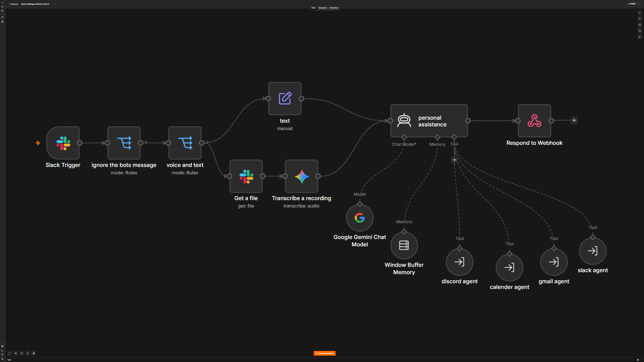Screen dimensions: 644x362
Task: Open the text edit node
Action: point(285,99)
